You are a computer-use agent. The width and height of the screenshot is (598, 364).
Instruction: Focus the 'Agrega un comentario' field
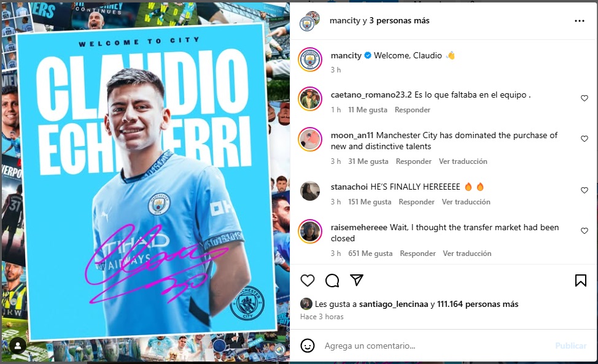pyautogui.click(x=435, y=346)
